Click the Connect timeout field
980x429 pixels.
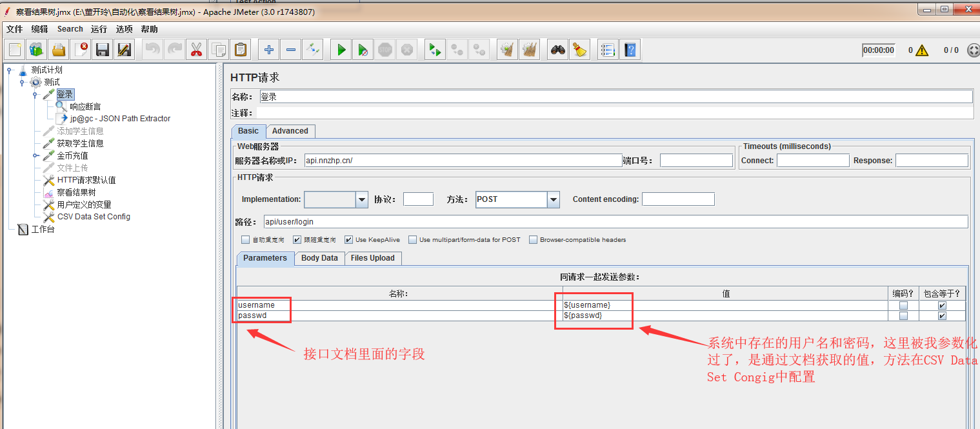pyautogui.click(x=813, y=161)
